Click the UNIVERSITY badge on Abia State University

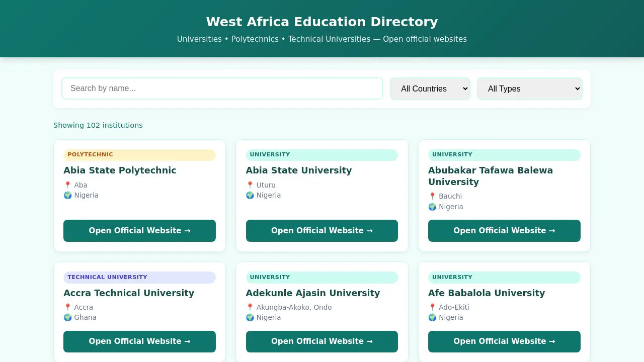click(x=322, y=155)
